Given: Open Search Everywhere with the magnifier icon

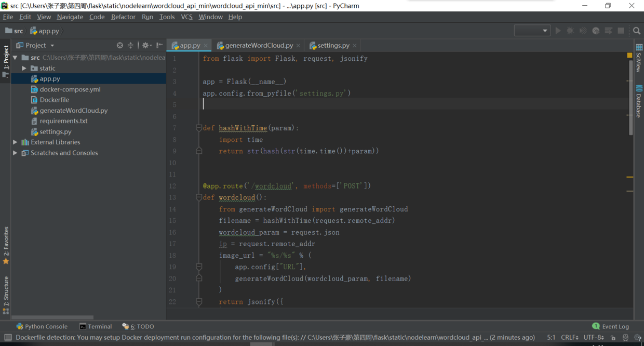Looking at the screenshot, I should pyautogui.click(x=637, y=31).
